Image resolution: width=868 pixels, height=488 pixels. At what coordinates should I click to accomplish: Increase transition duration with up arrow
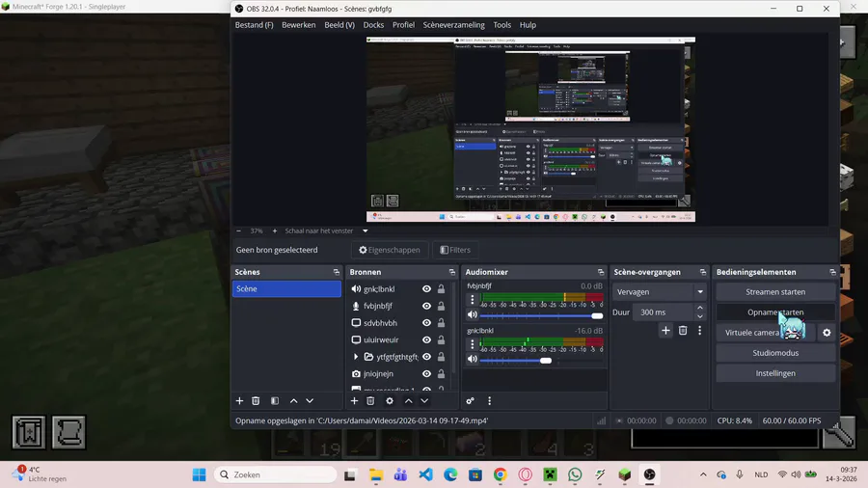click(x=700, y=308)
